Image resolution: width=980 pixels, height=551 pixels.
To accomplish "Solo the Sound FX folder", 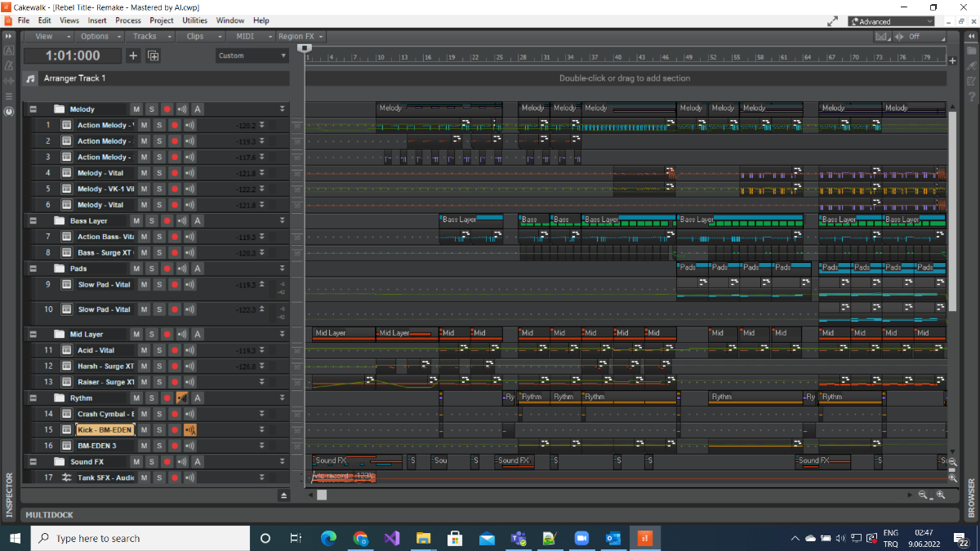I will tap(151, 461).
